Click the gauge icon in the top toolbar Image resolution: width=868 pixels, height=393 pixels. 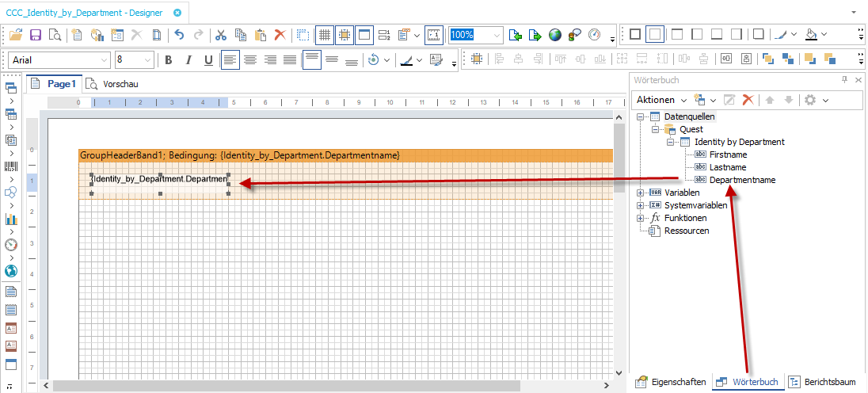pyautogui.click(x=595, y=35)
